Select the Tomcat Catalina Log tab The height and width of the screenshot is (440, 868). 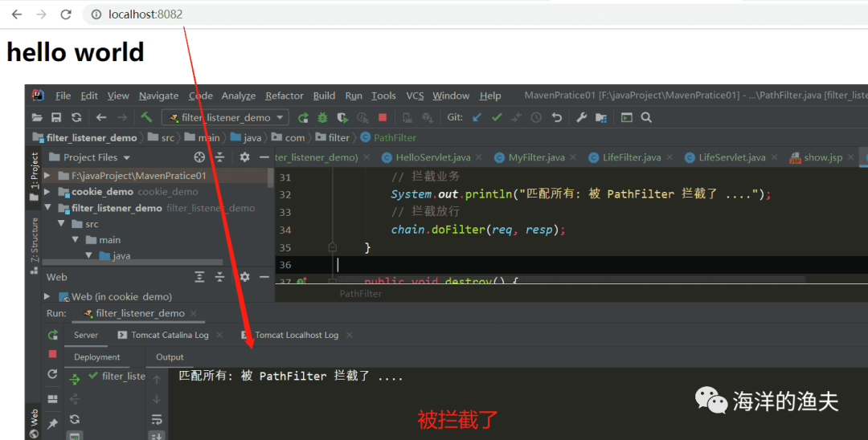pyautogui.click(x=170, y=335)
